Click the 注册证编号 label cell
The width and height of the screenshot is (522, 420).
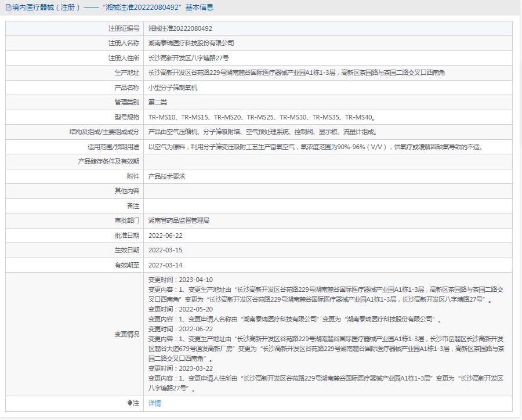click(x=75, y=28)
